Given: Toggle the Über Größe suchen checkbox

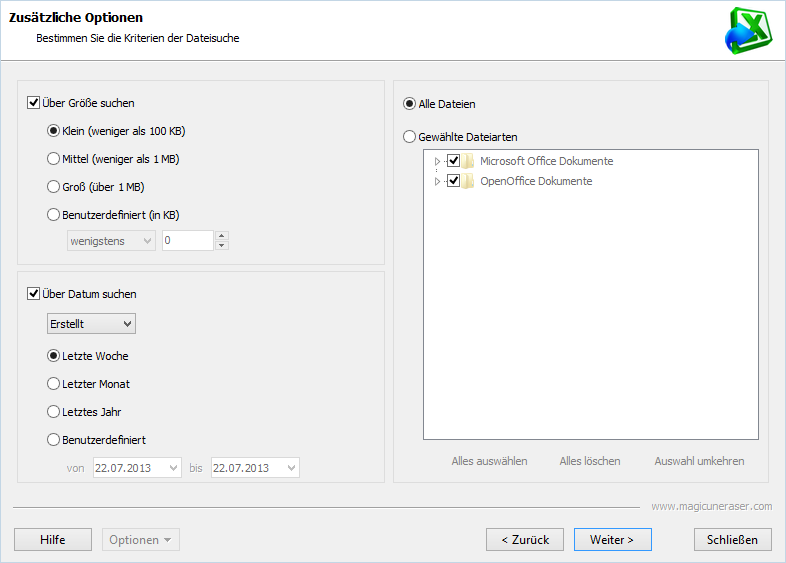Looking at the screenshot, I should click(x=33, y=103).
